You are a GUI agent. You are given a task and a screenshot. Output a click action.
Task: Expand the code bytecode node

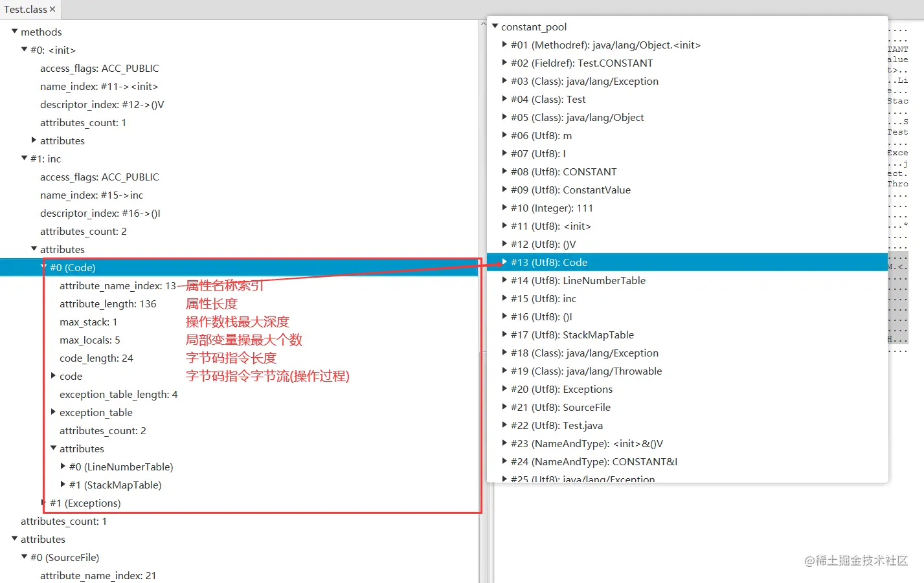coord(53,375)
